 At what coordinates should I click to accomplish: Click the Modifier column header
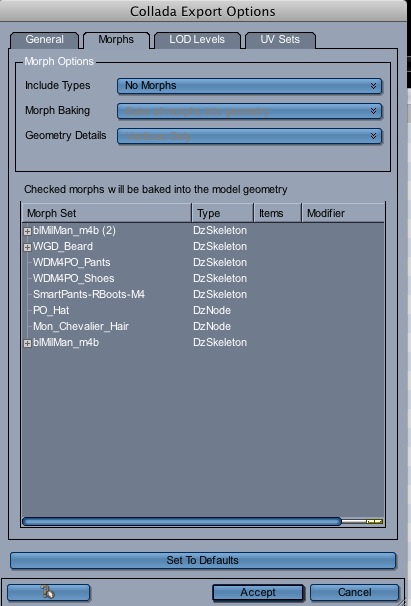tap(343, 213)
